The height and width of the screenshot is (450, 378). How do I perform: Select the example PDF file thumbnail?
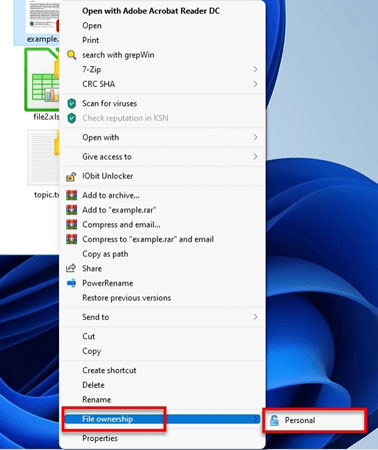43,17
